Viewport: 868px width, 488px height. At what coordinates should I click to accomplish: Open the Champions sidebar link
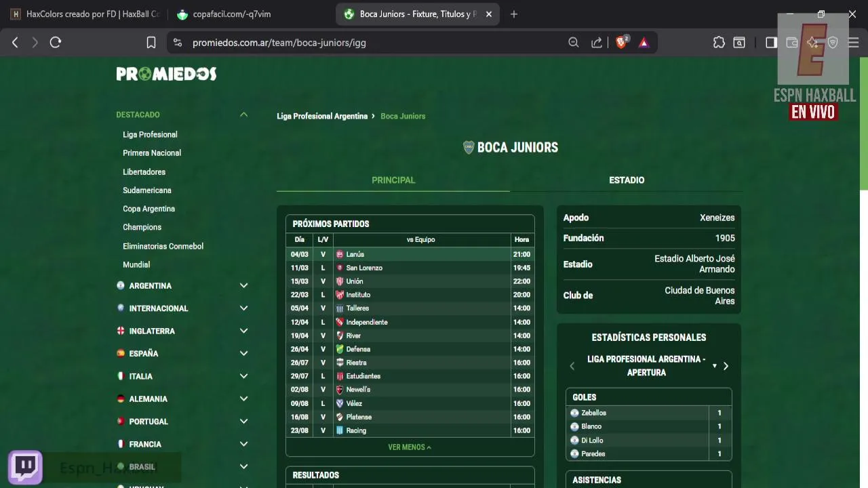click(x=142, y=227)
